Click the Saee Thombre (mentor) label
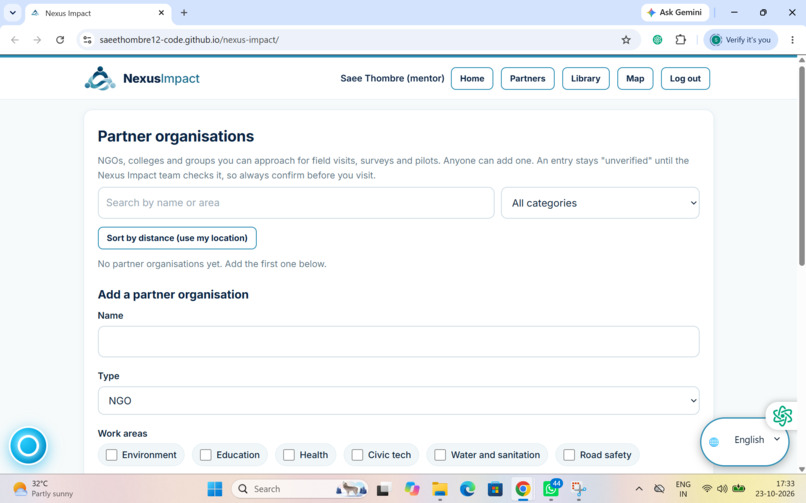 point(392,79)
